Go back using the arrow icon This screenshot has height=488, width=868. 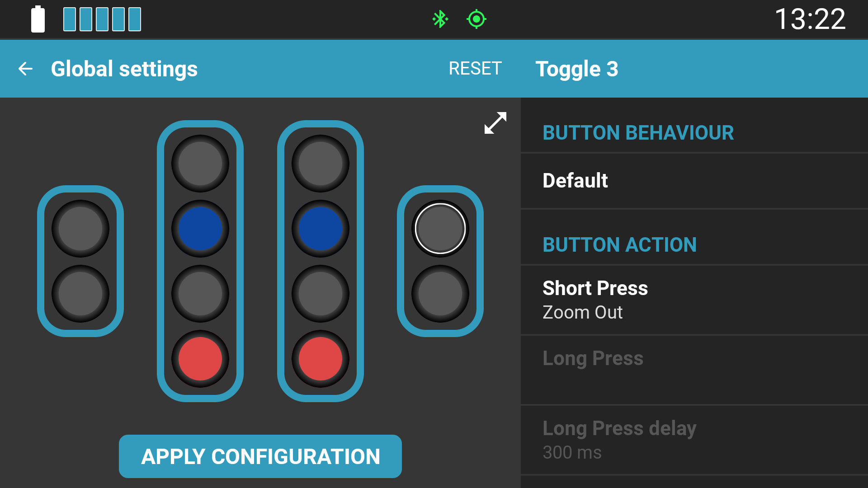(x=25, y=69)
